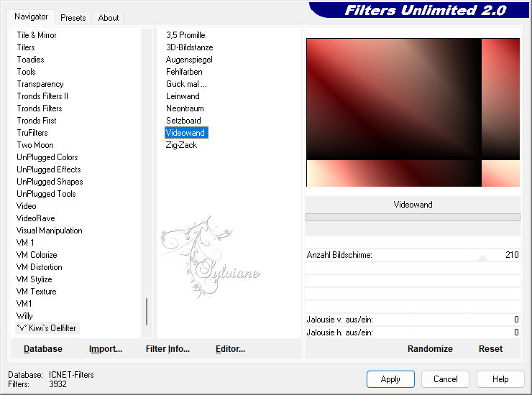Select the VM Distortion group
The height and width of the screenshot is (395, 532).
tap(39, 267)
